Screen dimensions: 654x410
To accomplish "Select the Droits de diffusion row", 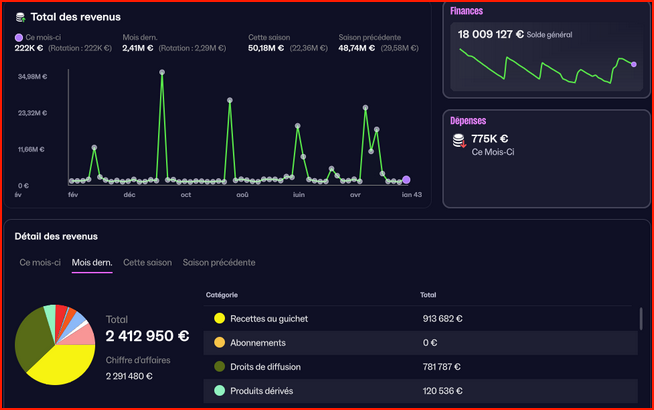I will (420, 366).
